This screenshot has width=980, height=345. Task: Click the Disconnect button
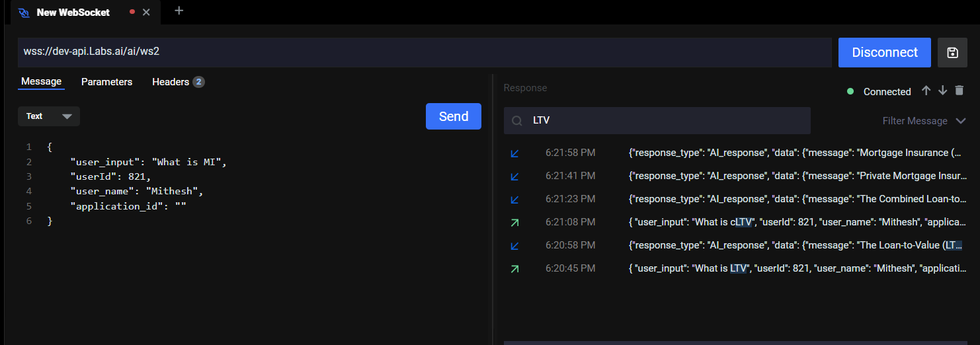pyautogui.click(x=884, y=53)
